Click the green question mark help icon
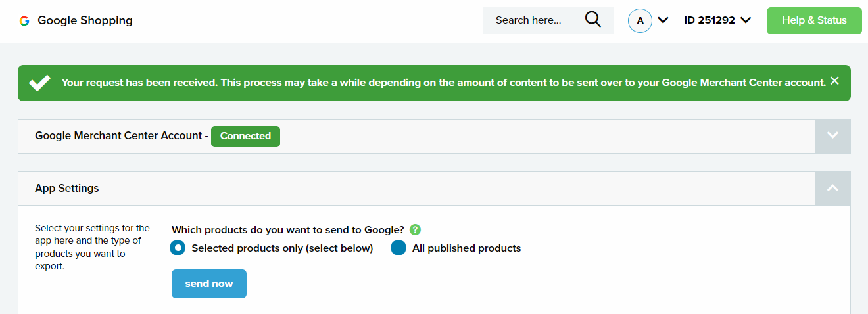This screenshot has width=868, height=314. tap(415, 229)
